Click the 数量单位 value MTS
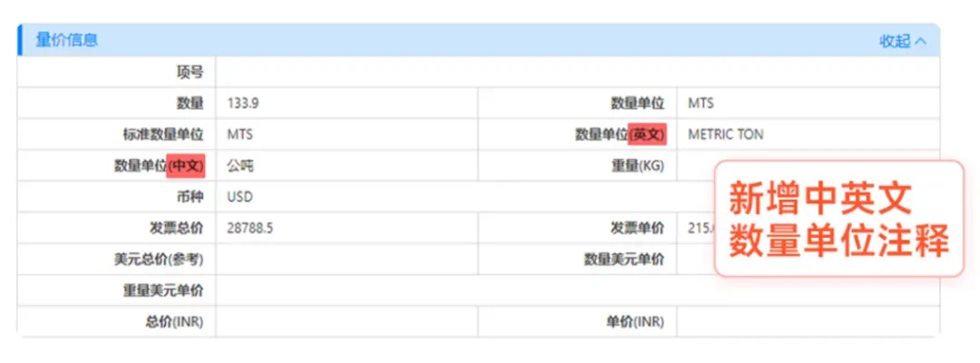The height and width of the screenshot is (363, 980). click(701, 103)
